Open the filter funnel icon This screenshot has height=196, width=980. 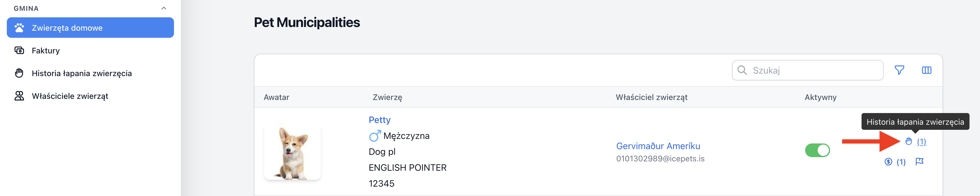[899, 70]
